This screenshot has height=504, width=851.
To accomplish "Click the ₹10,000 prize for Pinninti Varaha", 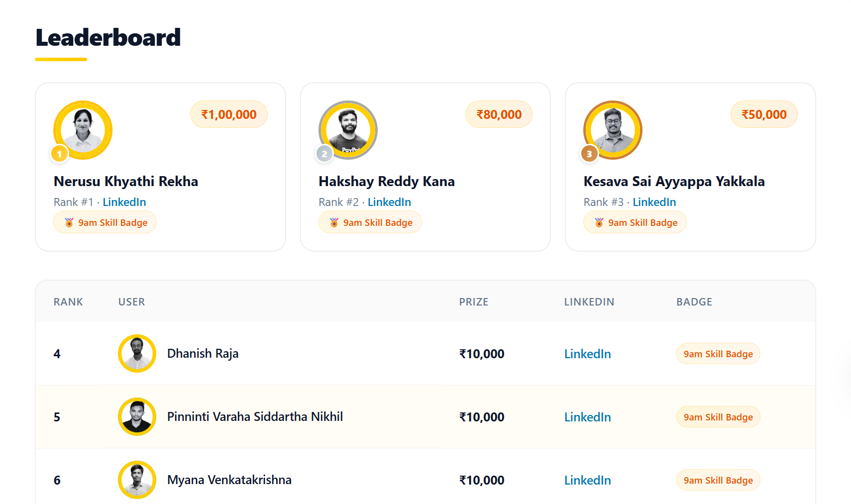I will pos(482,417).
